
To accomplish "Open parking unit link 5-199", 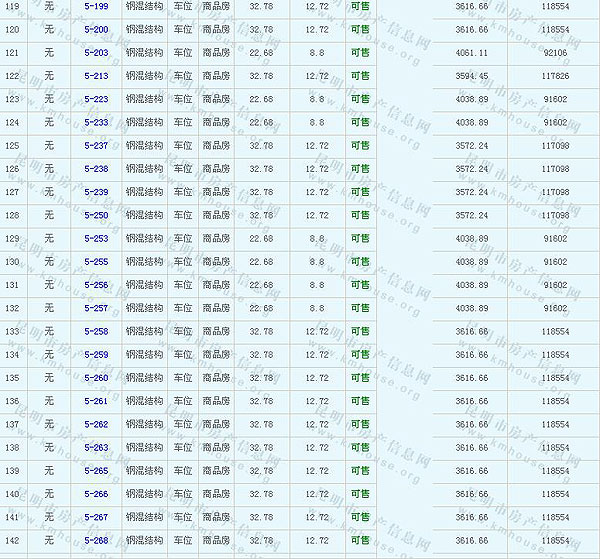I will point(96,6).
